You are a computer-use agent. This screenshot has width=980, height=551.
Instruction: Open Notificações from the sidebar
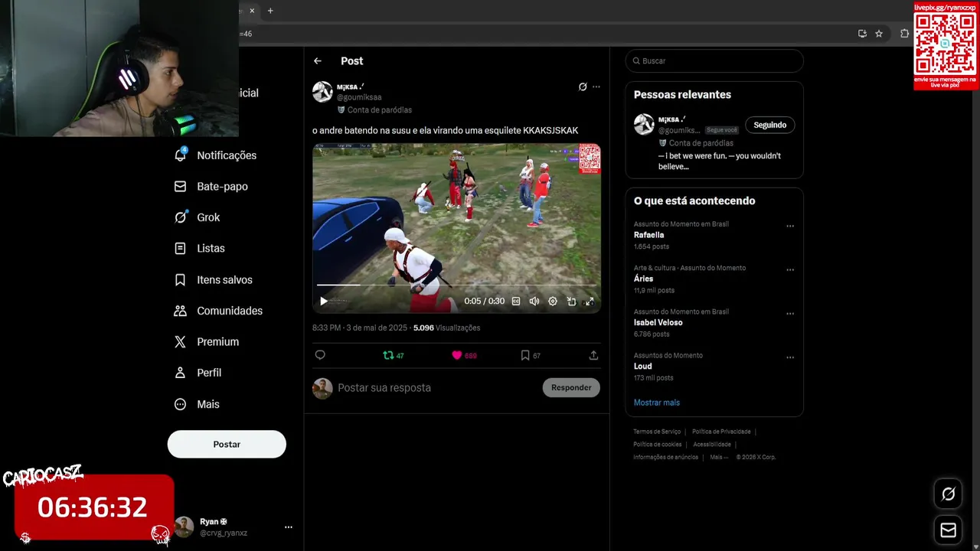[217, 155]
